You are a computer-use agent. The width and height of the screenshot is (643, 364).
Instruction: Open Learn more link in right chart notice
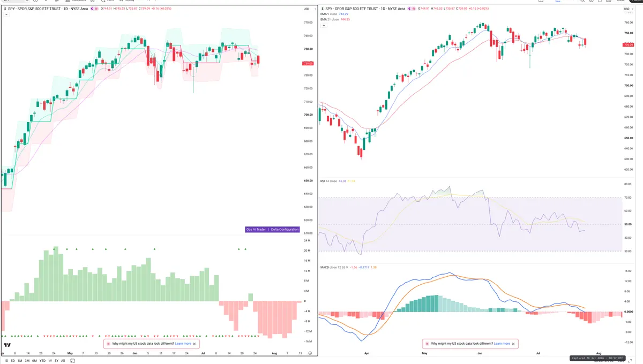(x=502, y=344)
